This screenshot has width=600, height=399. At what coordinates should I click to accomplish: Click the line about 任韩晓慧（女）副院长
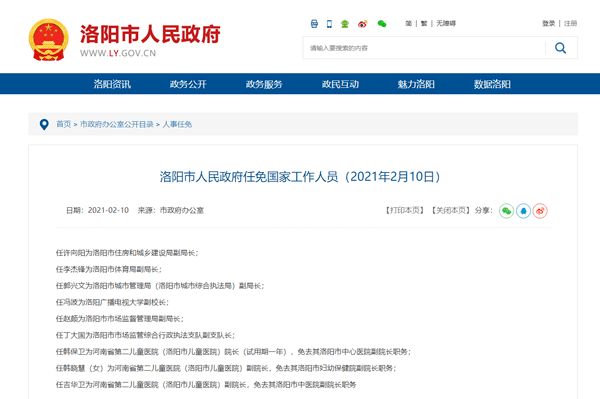(x=226, y=368)
